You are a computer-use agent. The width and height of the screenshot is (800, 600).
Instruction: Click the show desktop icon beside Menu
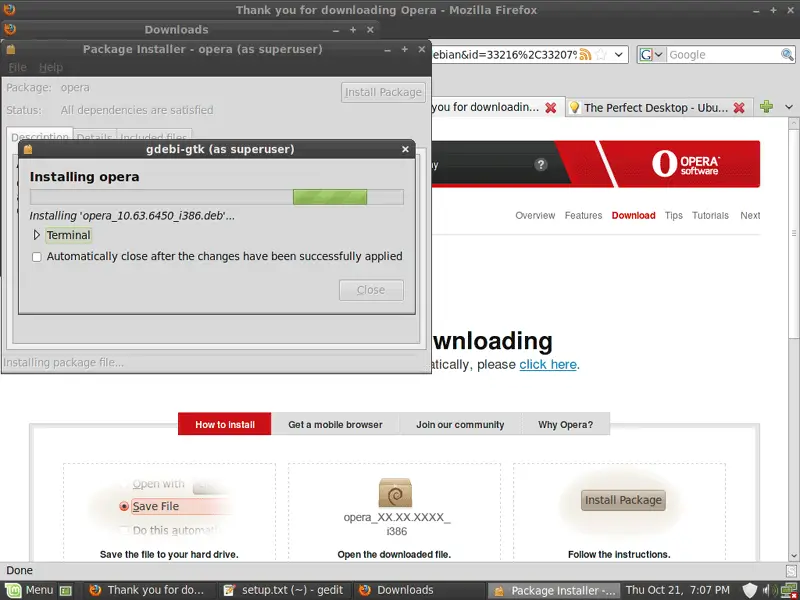(x=65, y=591)
